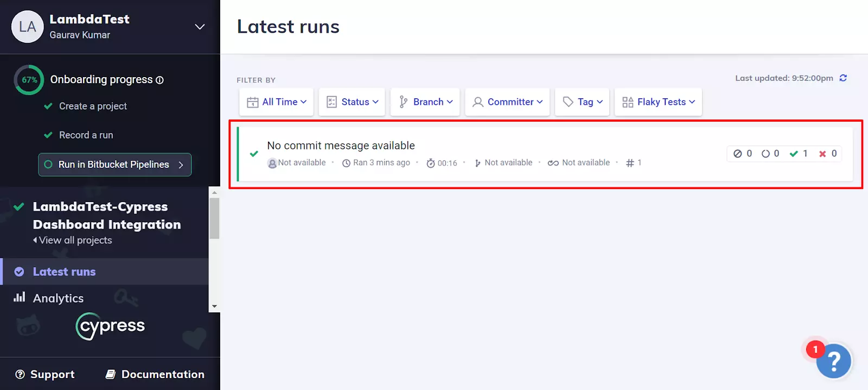The image size is (868, 390).
Task: Click the Run in Bitbucket Pipelines button
Action: (114, 165)
